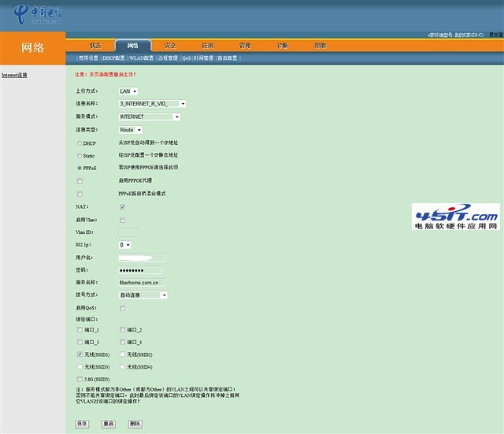The width and height of the screenshot is (504, 434).
Task: Click the 保存 save button
Action: pyautogui.click(x=82, y=424)
